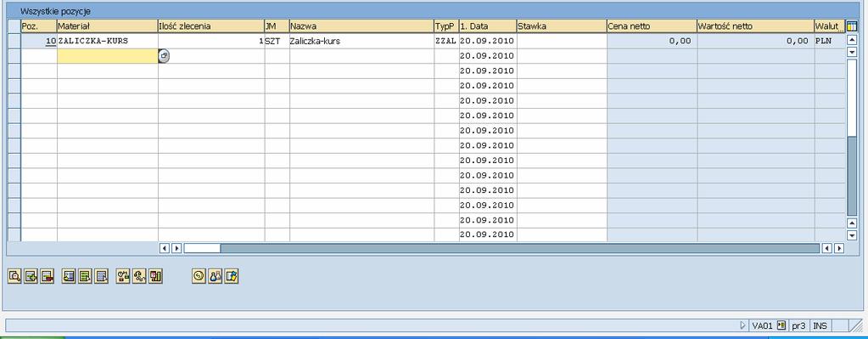Click the VA01 transaction code in status bar
The width and height of the screenshot is (868, 339).
[x=762, y=325]
